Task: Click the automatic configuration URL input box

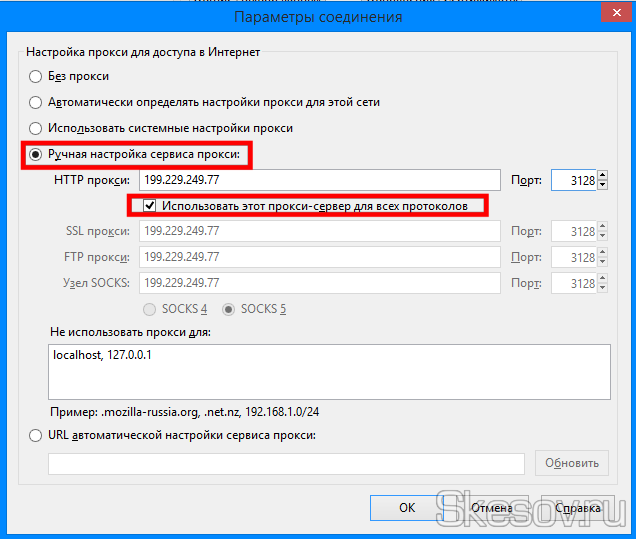Action: tap(286, 463)
